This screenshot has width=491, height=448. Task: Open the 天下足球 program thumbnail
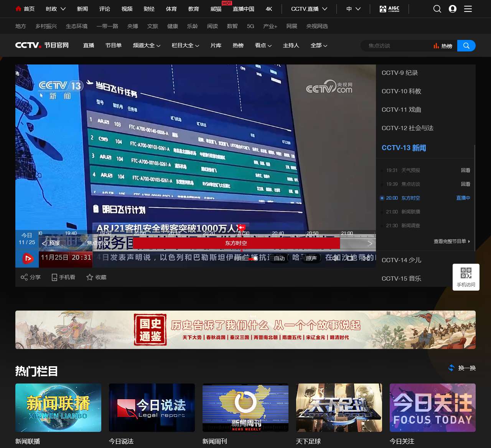coord(339,408)
